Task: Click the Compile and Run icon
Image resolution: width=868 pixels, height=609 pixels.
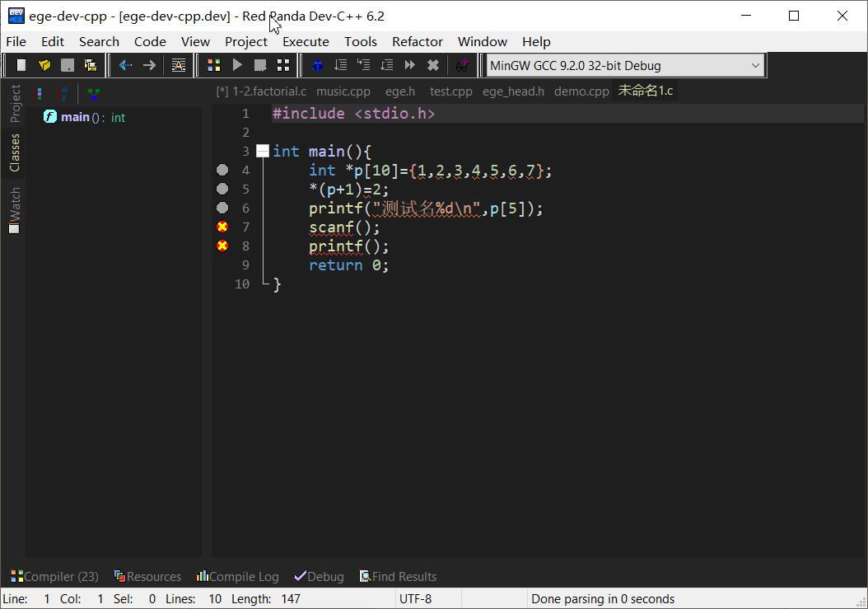Action: coord(260,65)
